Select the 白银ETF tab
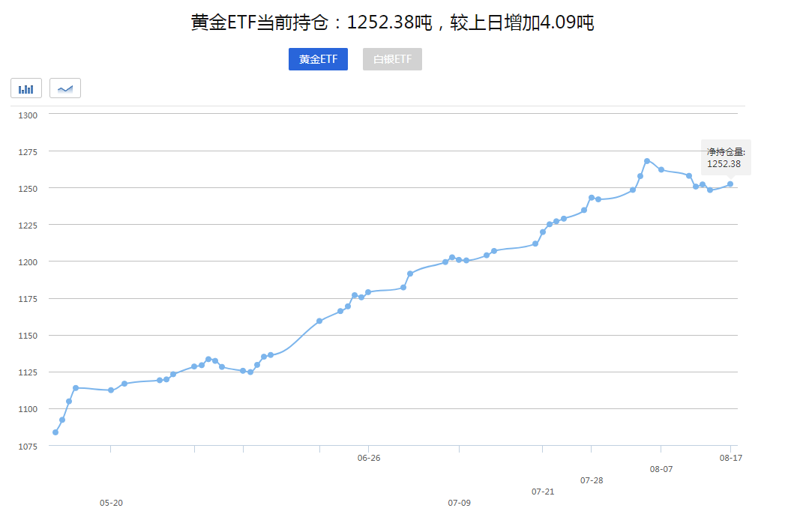 click(x=392, y=59)
